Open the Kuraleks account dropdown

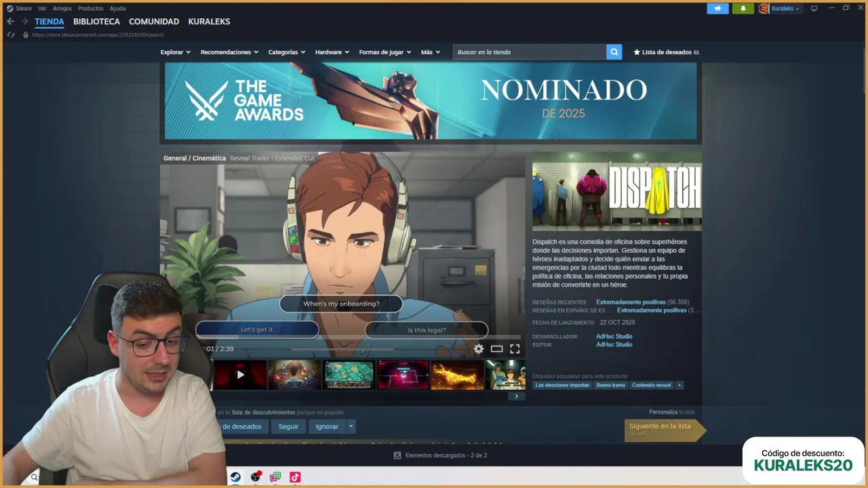tap(785, 8)
